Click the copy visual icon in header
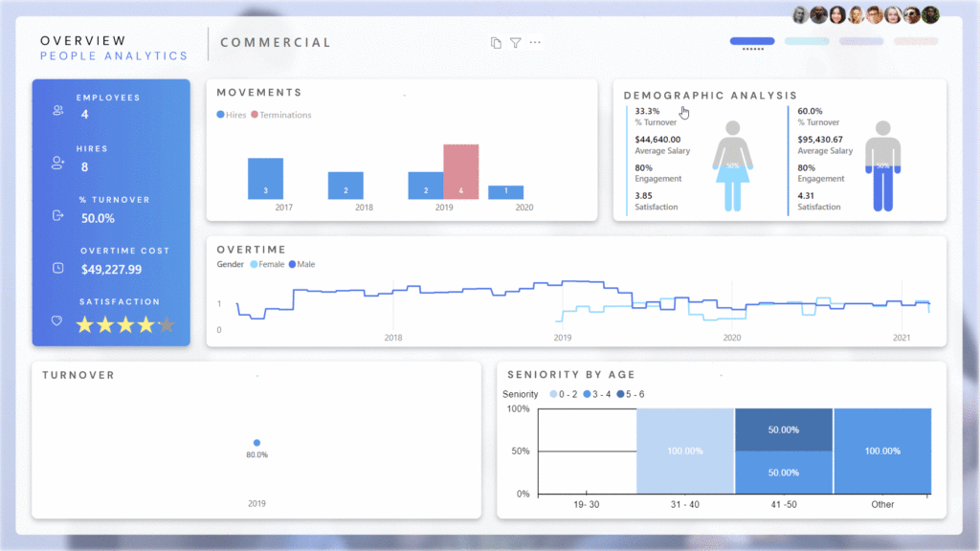 (x=496, y=43)
